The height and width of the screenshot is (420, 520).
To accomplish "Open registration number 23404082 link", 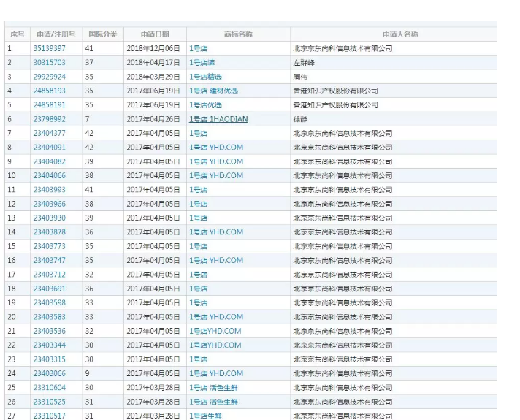I will (x=49, y=161).
